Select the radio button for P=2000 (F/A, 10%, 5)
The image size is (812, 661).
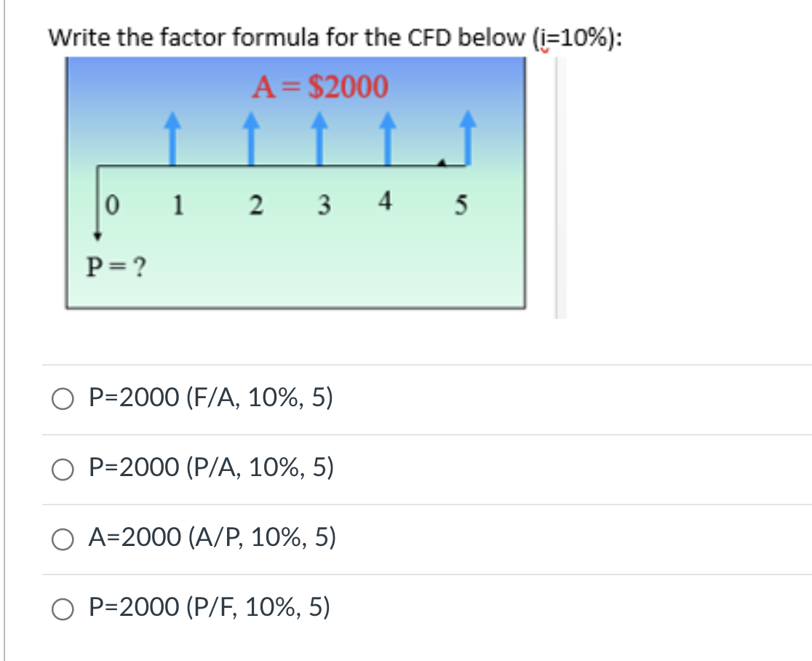64,397
